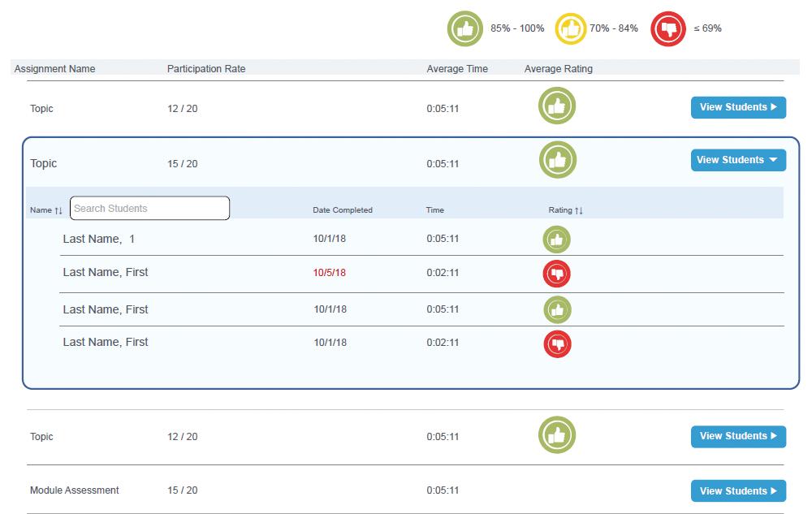Expand View Students for the first Topic
The image size is (812, 514).
click(738, 107)
